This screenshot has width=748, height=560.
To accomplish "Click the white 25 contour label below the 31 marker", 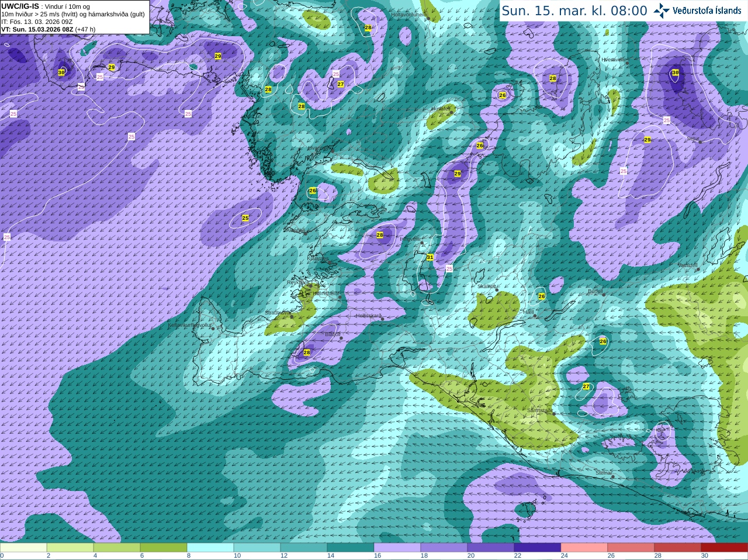I will point(449,268).
